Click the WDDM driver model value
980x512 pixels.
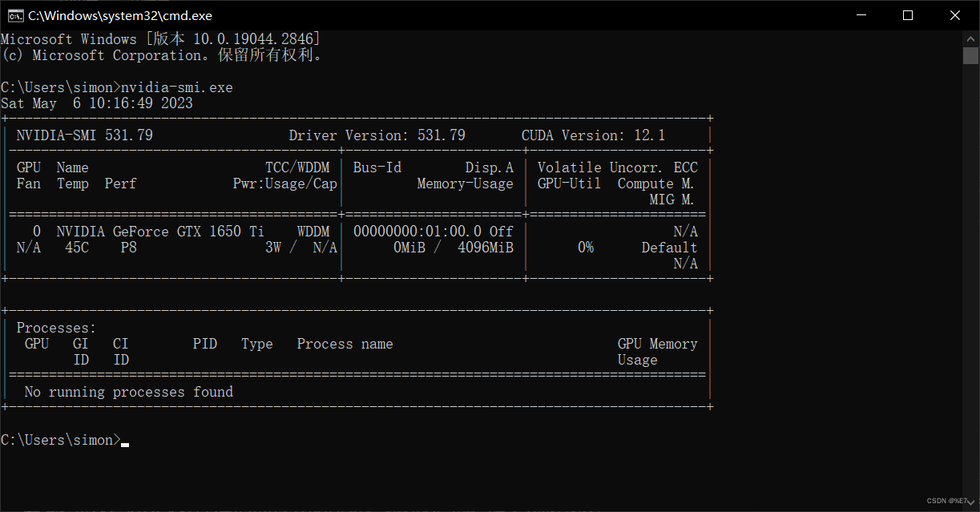(313, 232)
